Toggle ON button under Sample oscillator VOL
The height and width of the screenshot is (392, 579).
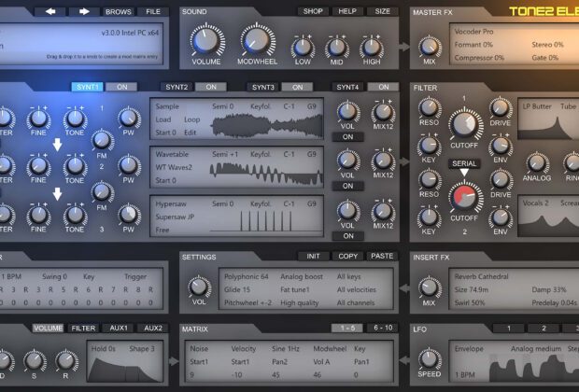347,137
